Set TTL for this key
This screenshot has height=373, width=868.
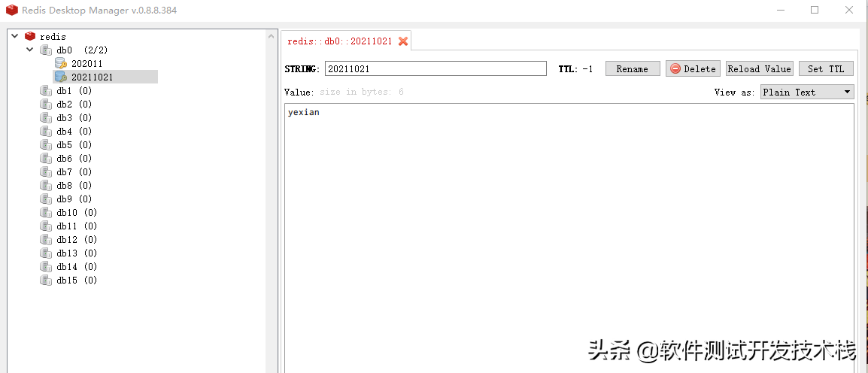(x=826, y=68)
